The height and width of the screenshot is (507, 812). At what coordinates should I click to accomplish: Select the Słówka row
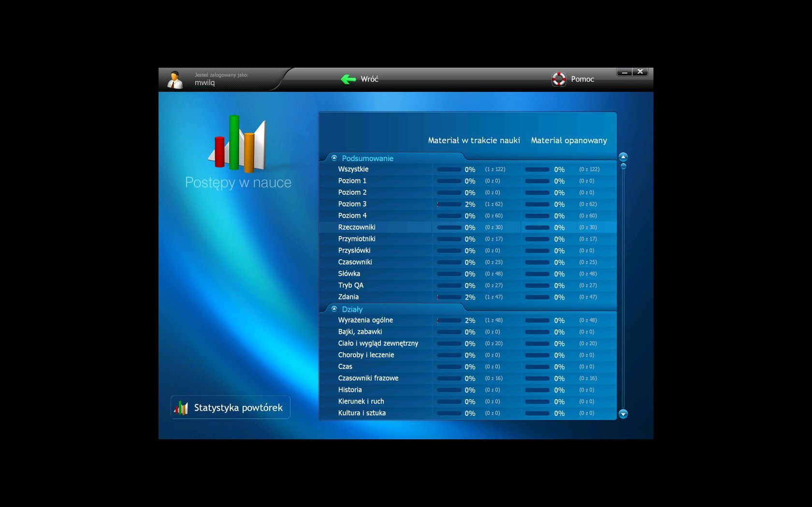467,274
